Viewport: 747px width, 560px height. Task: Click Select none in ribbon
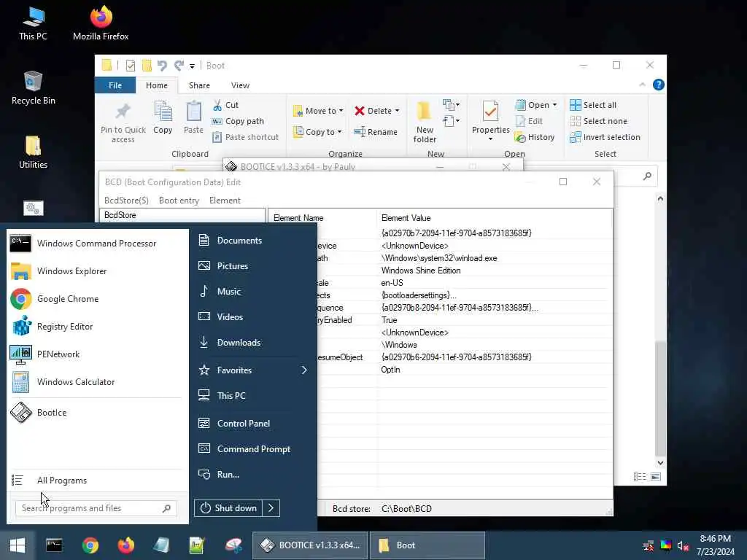(x=598, y=121)
